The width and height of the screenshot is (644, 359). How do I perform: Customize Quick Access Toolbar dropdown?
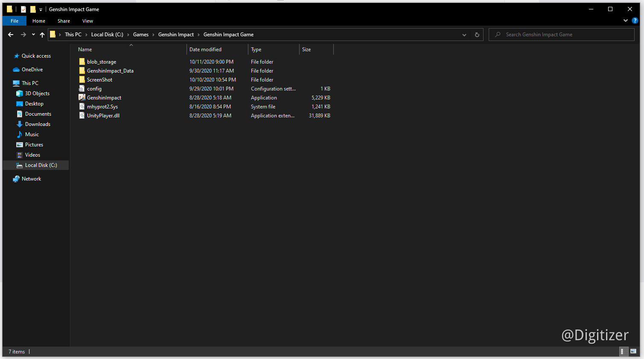41,9
